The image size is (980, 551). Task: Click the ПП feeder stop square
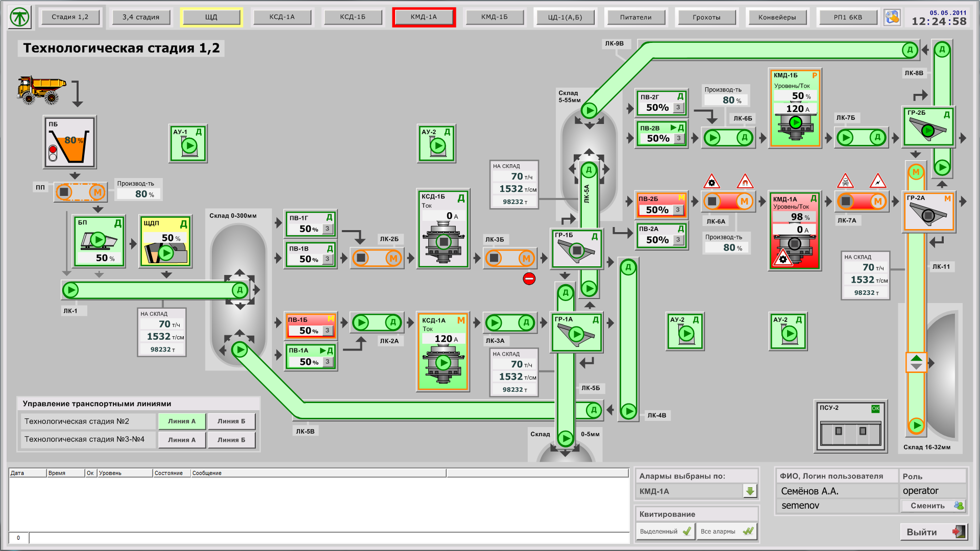64,192
